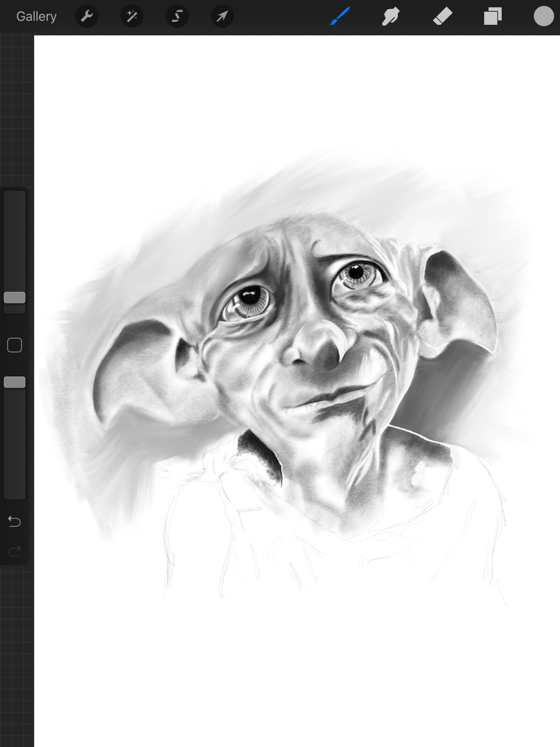Select the Smudge tool
This screenshot has width=560, height=747.
pos(390,16)
